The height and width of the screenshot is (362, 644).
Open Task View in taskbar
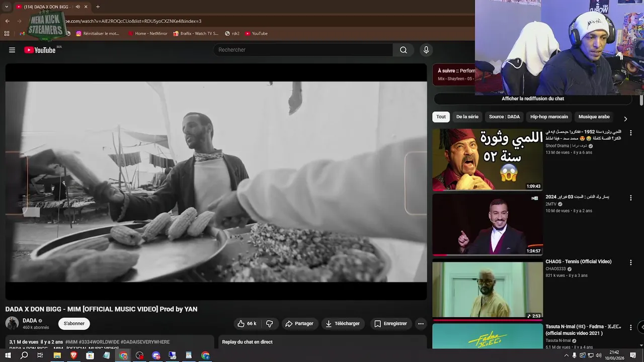click(40, 355)
